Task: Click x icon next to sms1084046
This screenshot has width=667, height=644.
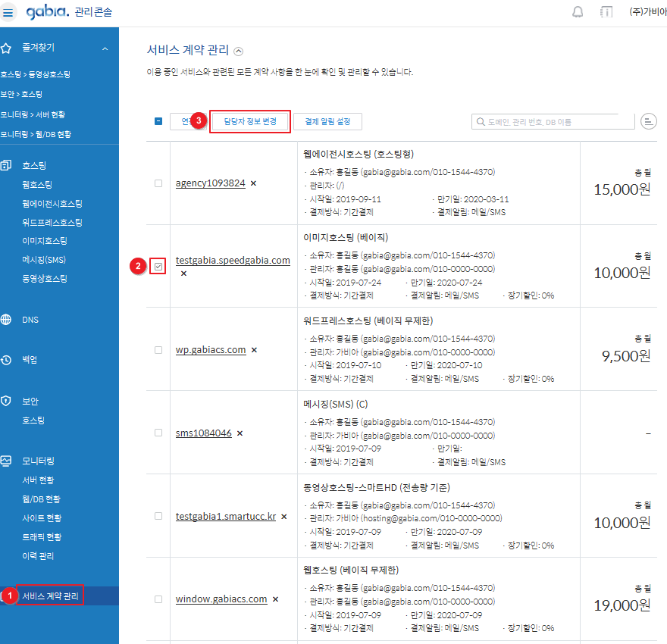Action: (x=240, y=433)
